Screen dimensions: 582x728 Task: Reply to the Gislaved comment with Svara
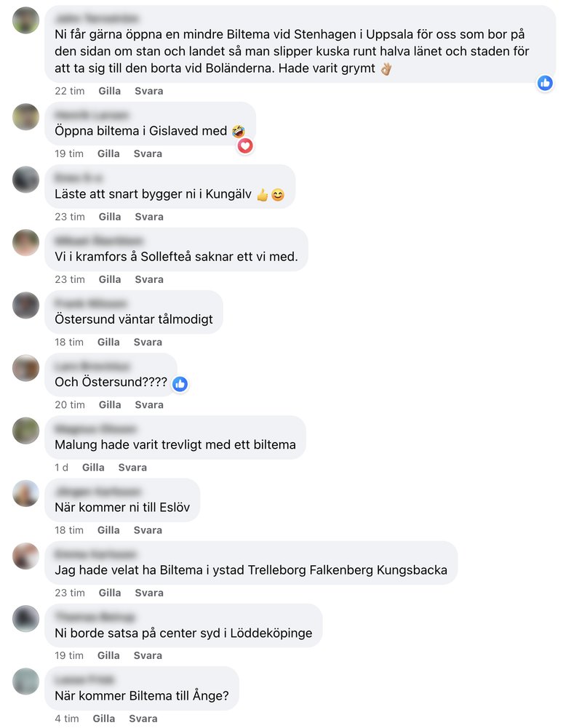[x=148, y=153]
